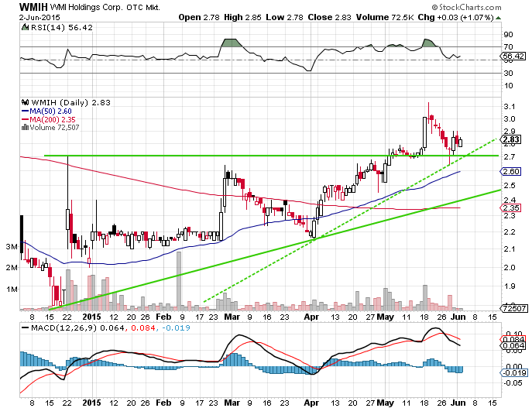The image size is (532, 408).
Task: Click 'Feb' on the price chart date axis
Action: (x=163, y=317)
